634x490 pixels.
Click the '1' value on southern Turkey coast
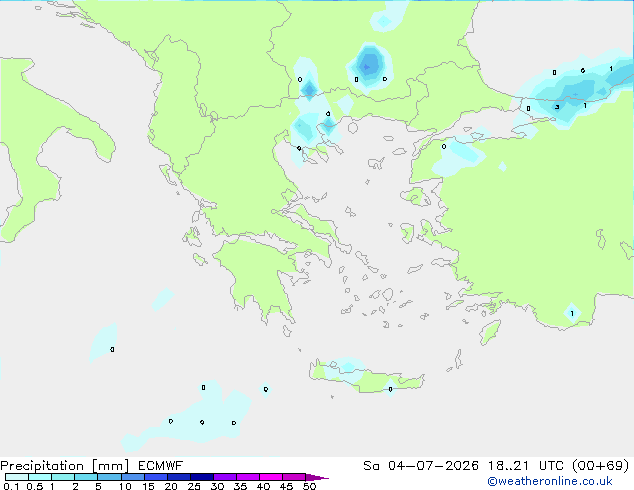572,313
